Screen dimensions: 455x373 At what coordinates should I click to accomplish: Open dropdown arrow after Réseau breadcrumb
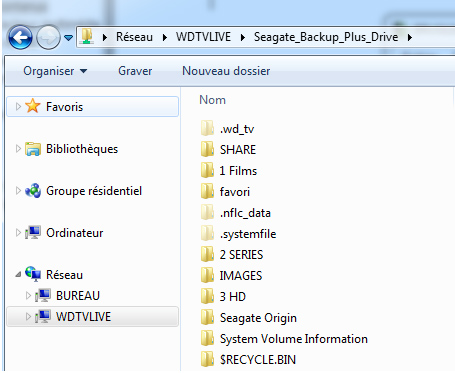pos(165,37)
